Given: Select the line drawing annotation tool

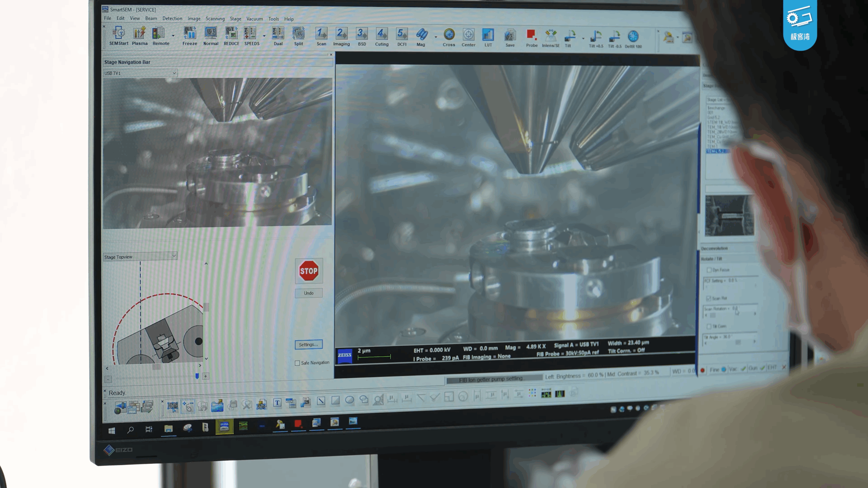Looking at the screenshot, I should pyautogui.click(x=320, y=401).
